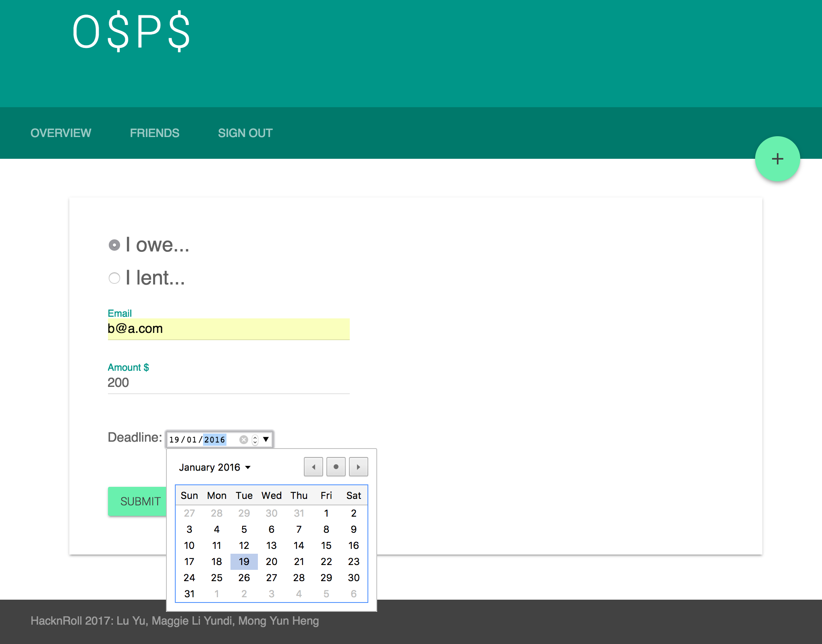Expand the January 2016 month selector
The image size is (822, 644).
click(215, 467)
